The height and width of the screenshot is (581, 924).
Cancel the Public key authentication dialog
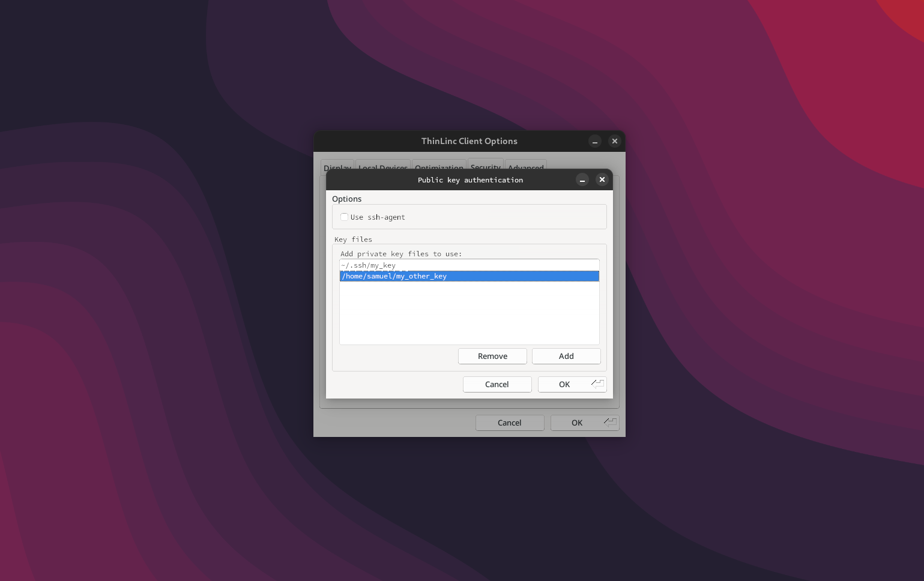click(x=497, y=384)
